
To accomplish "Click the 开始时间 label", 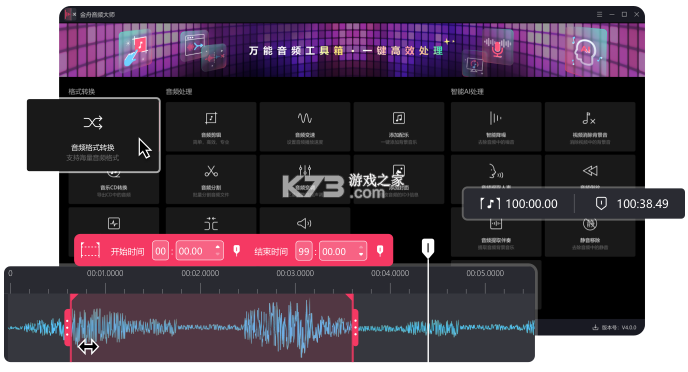I will point(127,251).
